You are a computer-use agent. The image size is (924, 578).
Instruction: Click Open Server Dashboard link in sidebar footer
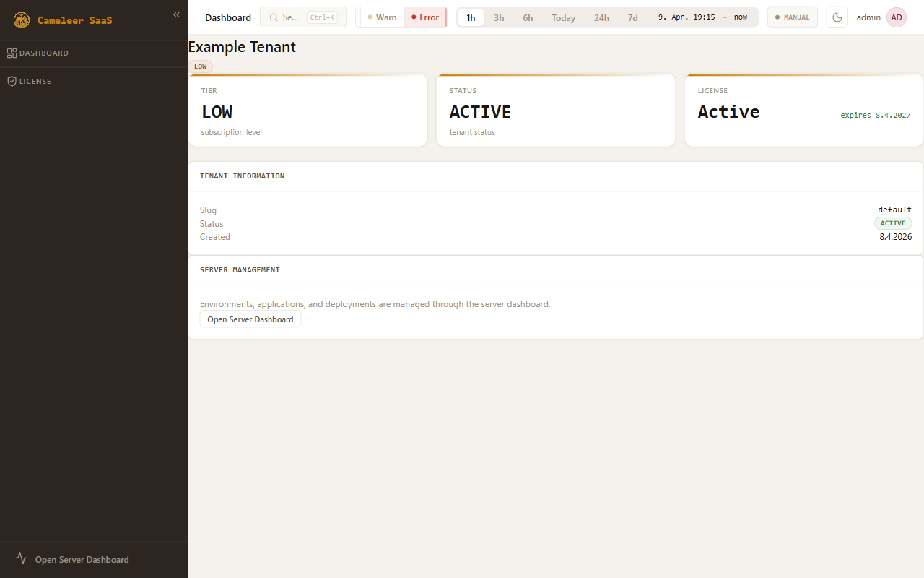(x=82, y=559)
